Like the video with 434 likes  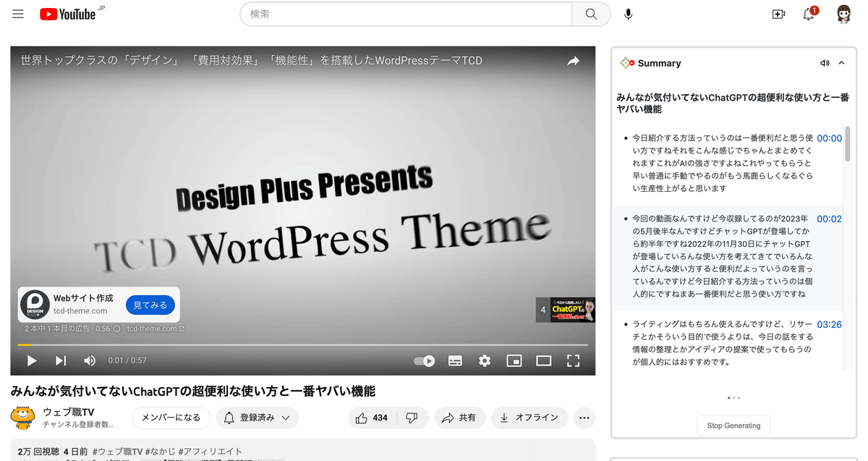coord(372,418)
